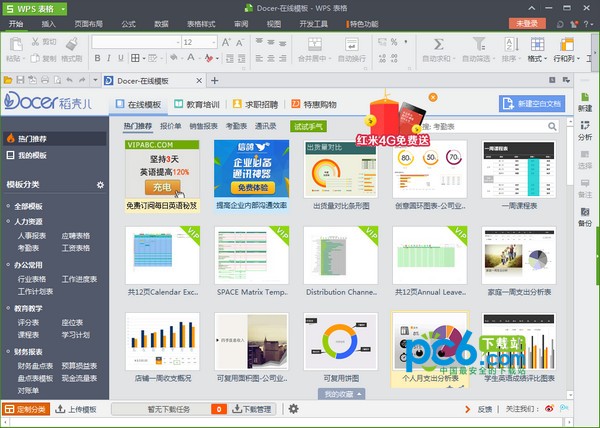600x428 pixels.
Task: Click the plus icon to add new tab
Action: [214, 80]
